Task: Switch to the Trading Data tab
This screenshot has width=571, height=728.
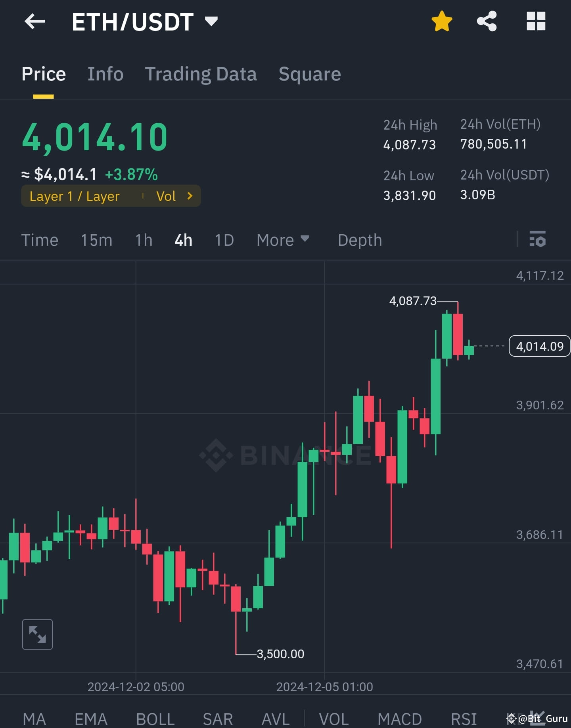Action: [x=201, y=74]
